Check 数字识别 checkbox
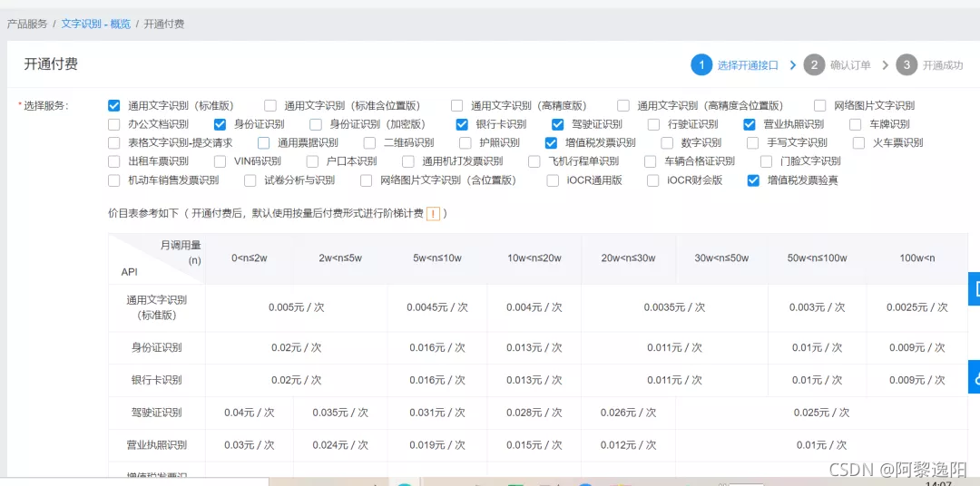The image size is (980, 486). [667, 143]
